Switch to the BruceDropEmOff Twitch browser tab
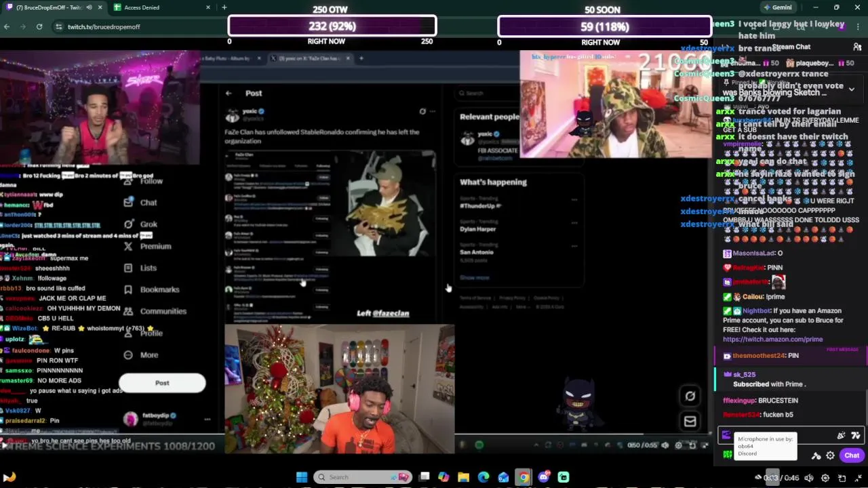The image size is (868, 488). pos(54,7)
